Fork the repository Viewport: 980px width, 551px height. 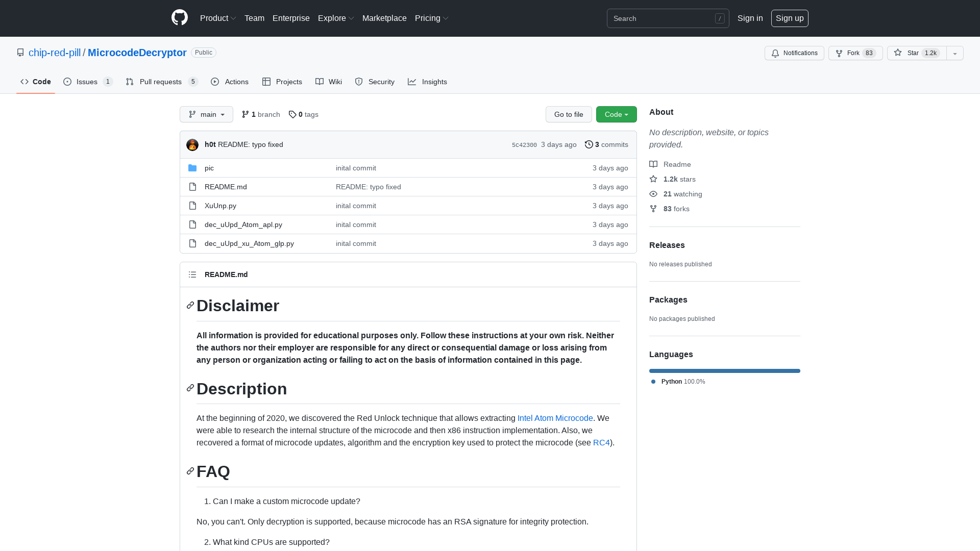click(x=855, y=53)
